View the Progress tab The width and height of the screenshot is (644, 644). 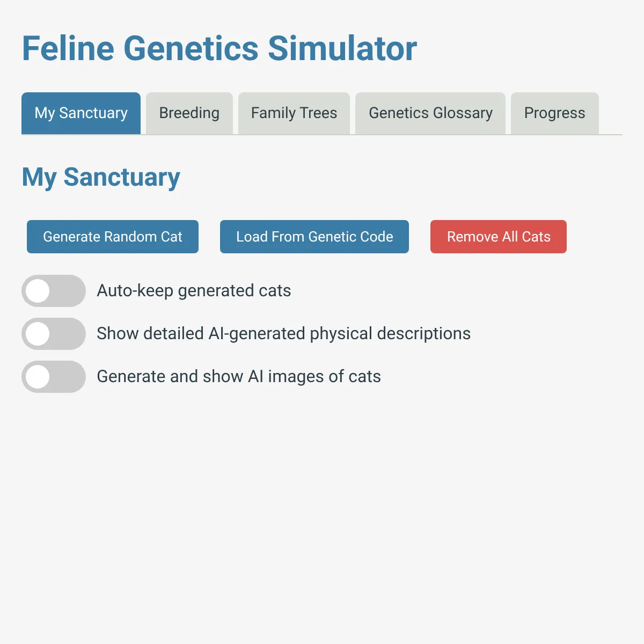coord(554,113)
